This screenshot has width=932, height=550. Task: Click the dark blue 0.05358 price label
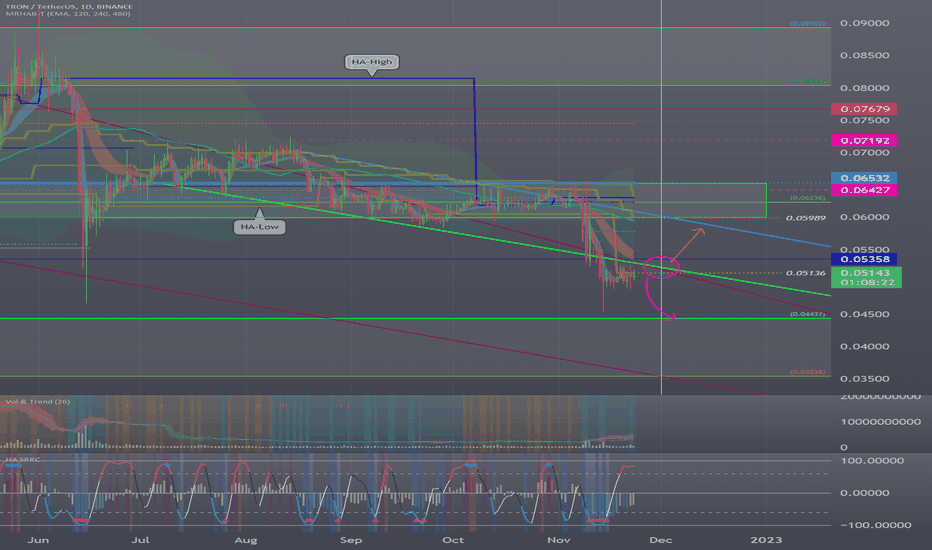tap(864, 259)
